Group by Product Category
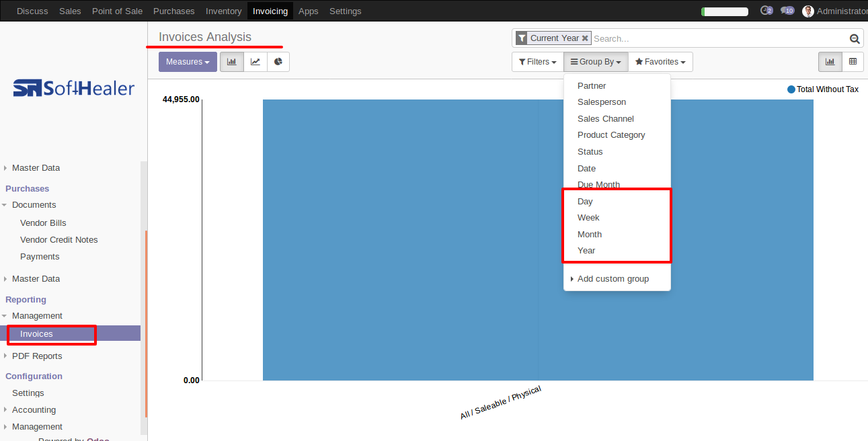This screenshot has height=441, width=868. point(611,135)
